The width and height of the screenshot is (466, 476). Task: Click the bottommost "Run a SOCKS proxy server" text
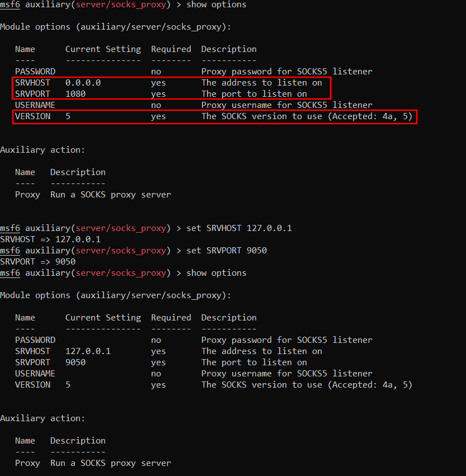110,463
